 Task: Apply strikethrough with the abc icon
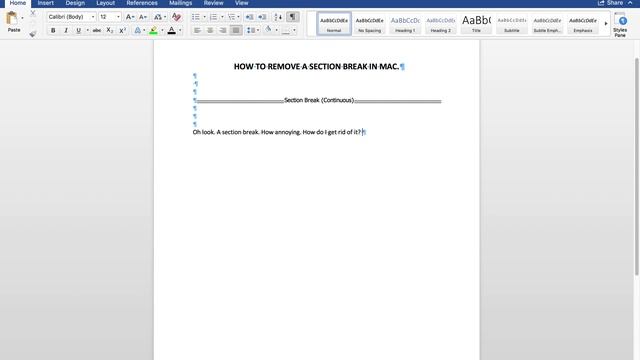(97, 30)
